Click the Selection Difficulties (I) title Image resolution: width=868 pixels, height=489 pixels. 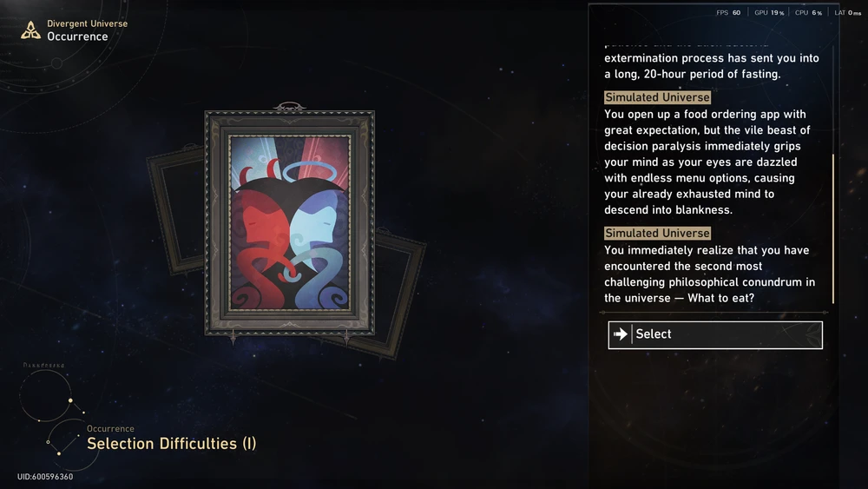pos(172,444)
